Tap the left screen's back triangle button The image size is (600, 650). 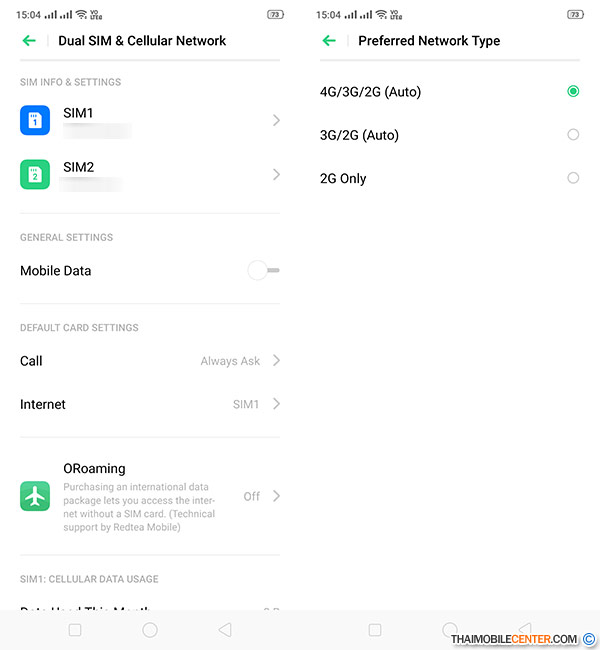pos(225,630)
